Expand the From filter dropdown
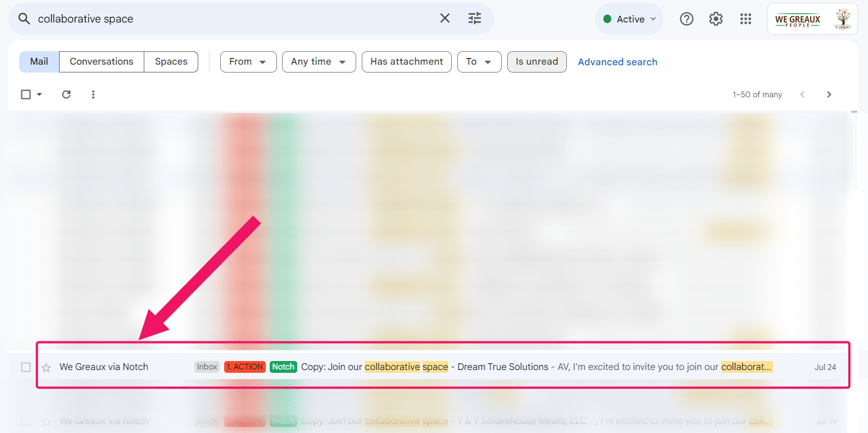 tap(248, 62)
